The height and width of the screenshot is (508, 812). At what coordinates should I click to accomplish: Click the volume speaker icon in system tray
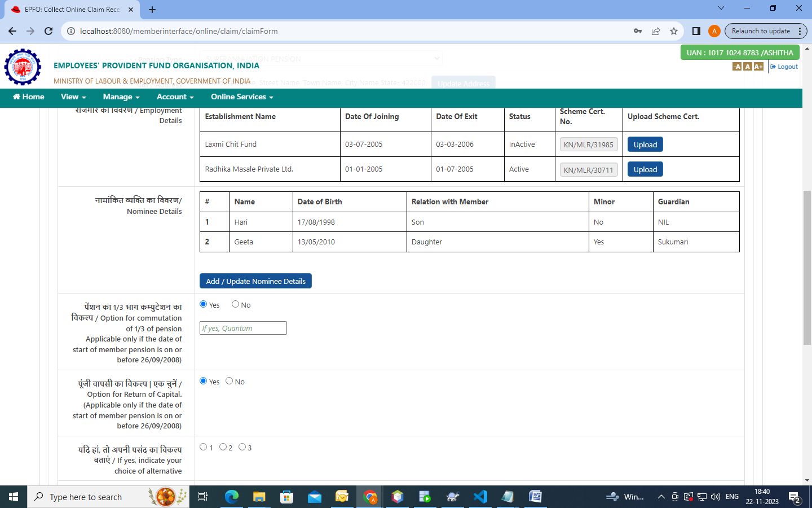click(716, 497)
